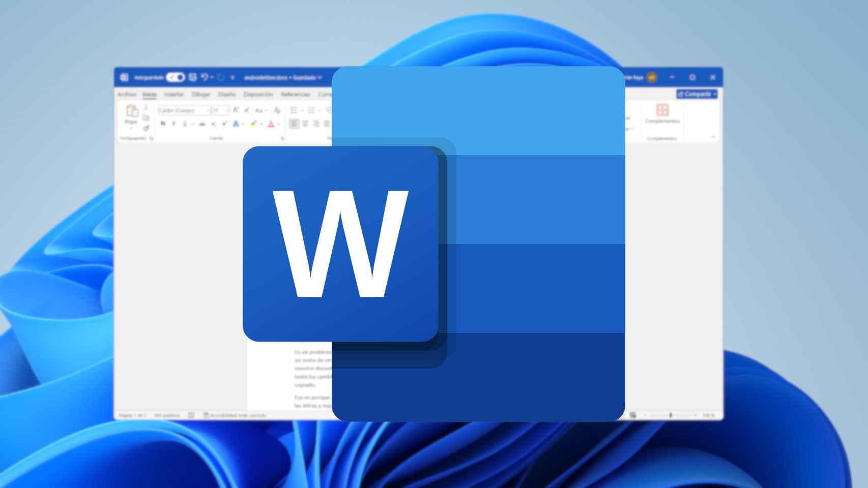The image size is (868, 488).
Task: Open the font color dropdown arrow
Action: [x=279, y=124]
